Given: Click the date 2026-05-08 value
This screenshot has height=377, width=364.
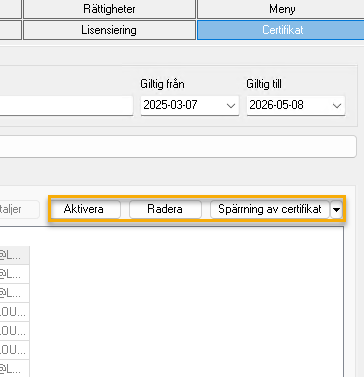Looking at the screenshot, I should click(x=276, y=105).
